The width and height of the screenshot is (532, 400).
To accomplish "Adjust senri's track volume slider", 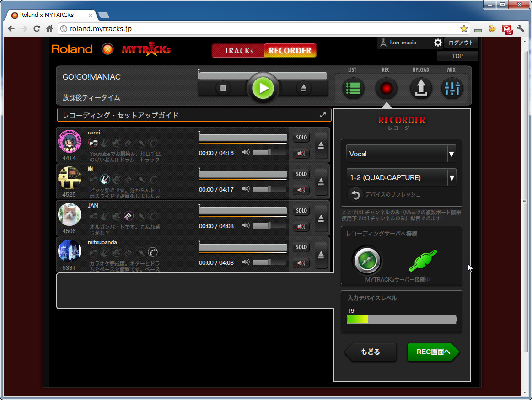I will pos(269,153).
